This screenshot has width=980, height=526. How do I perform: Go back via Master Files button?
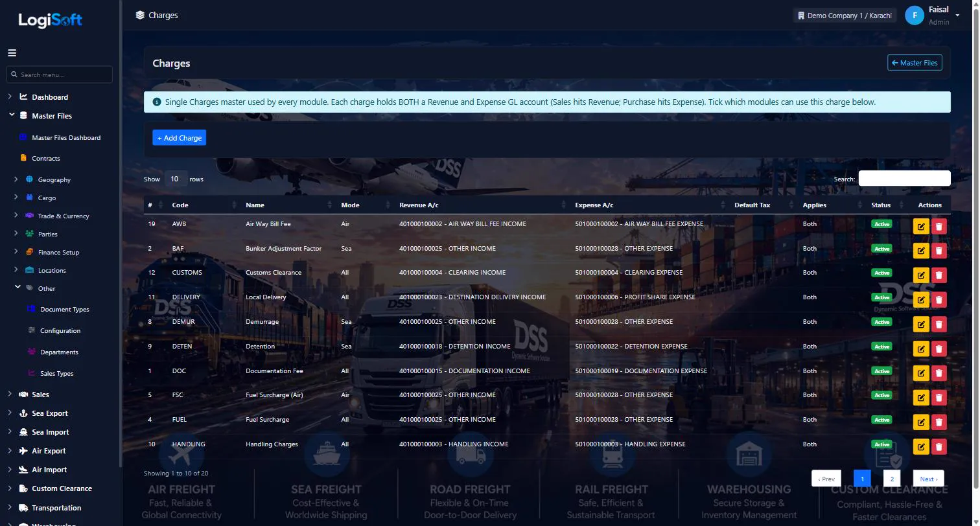point(915,63)
